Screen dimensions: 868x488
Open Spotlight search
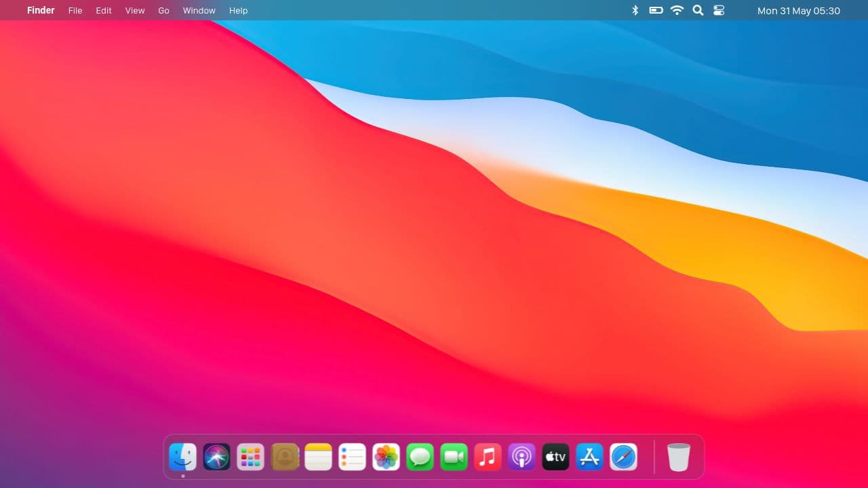(x=698, y=10)
